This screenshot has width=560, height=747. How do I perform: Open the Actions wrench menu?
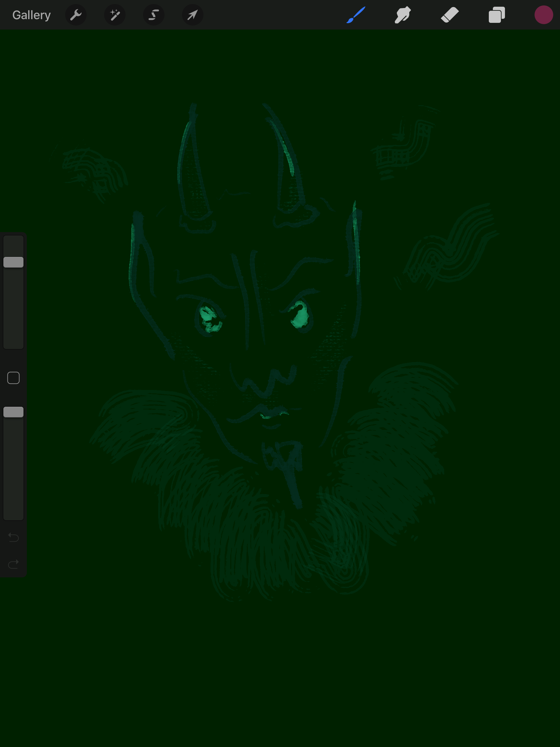(x=76, y=15)
